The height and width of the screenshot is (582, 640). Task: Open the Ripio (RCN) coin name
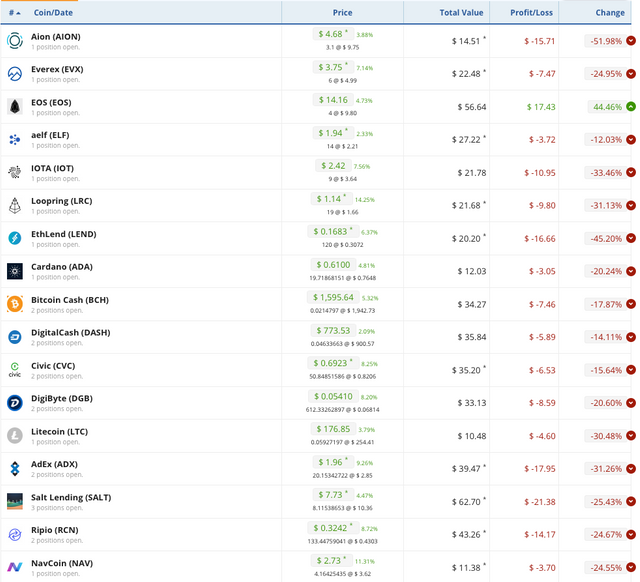pos(55,530)
